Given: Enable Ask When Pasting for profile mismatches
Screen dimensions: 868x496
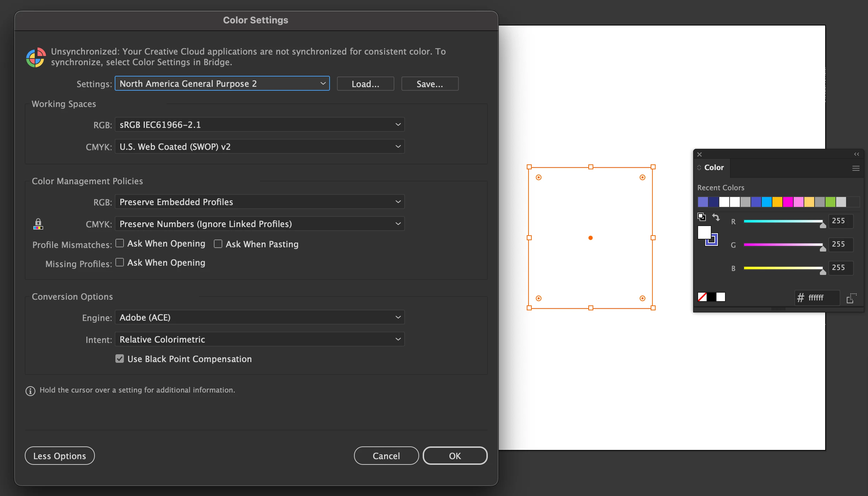Looking at the screenshot, I should click(x=218, y=244).
